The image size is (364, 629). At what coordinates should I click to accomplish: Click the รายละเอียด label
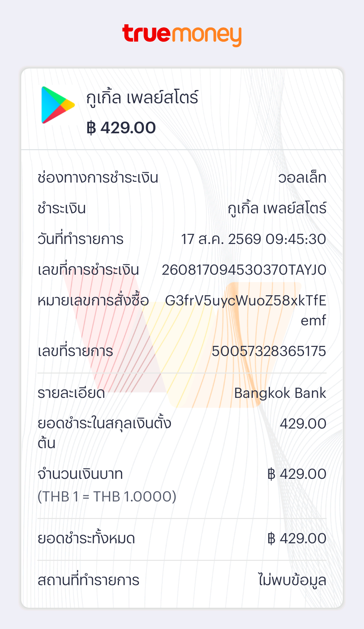point(71,393)
